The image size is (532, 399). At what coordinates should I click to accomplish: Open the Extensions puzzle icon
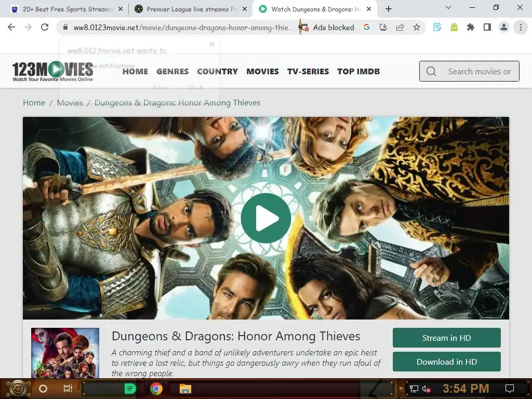pyautogui.click(x=471, y=27)
